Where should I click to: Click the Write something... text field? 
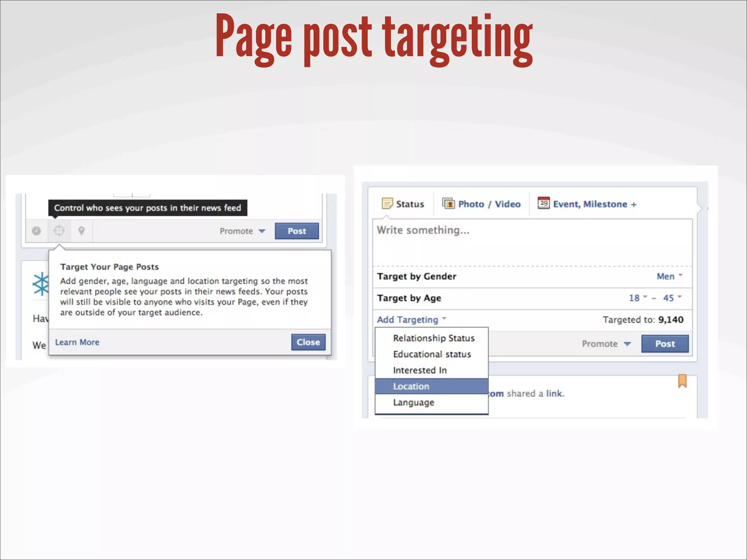[532, 242]
